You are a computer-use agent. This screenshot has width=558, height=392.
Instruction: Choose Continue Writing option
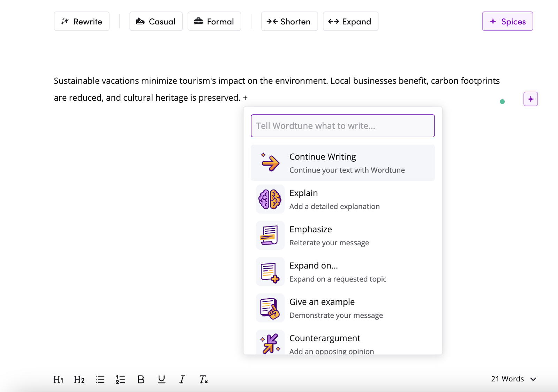343,163
